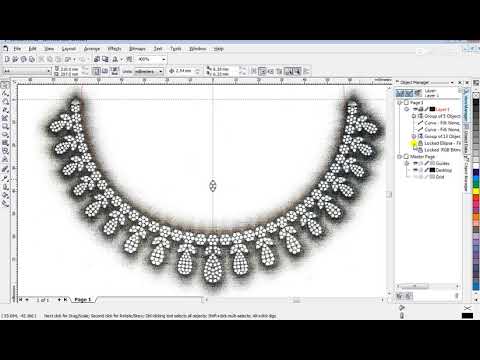Toggle Guides layer editable pencil icon
Image resolution: width=480 pixels, height=360 pixels.
point(426,163)
